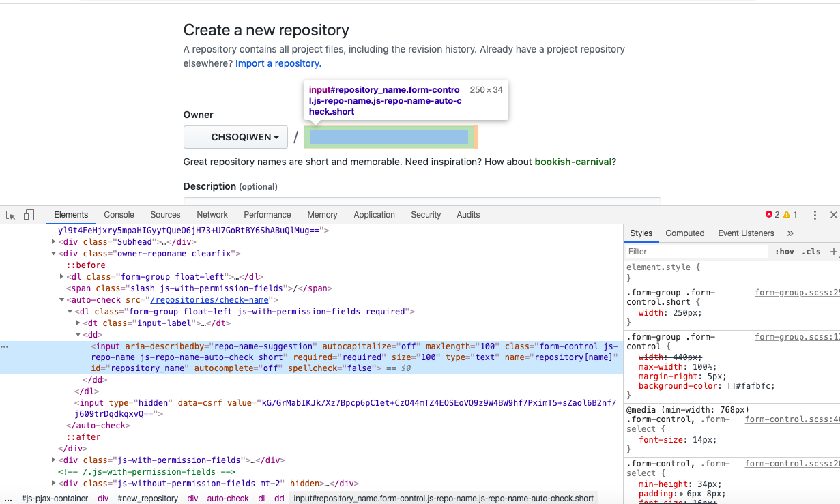
Task: Open the CHSOQIWEN owner dropdown
Action: [x=235, y=137]
